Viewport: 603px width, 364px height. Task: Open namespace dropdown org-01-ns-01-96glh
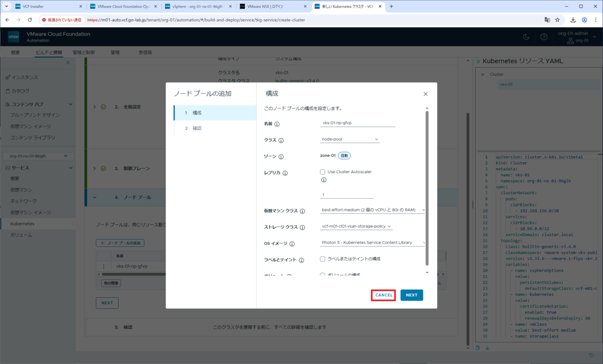point(39,156)
